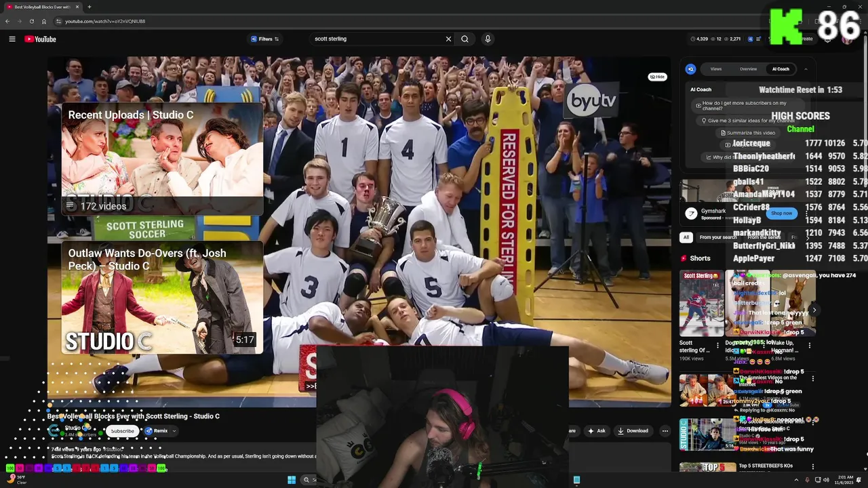Click the 'Summarize this video' prompt
868x488 pixels.
749,133
